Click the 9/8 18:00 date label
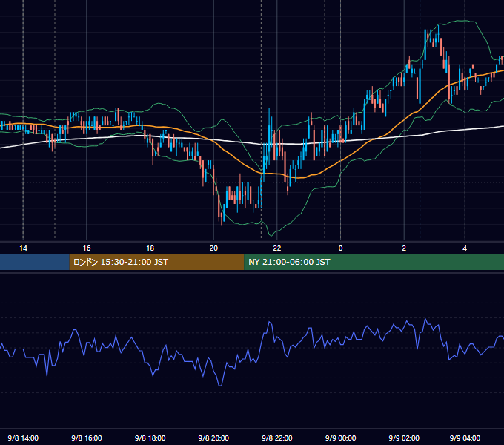The image size is (504, 445). coord(150,438)
